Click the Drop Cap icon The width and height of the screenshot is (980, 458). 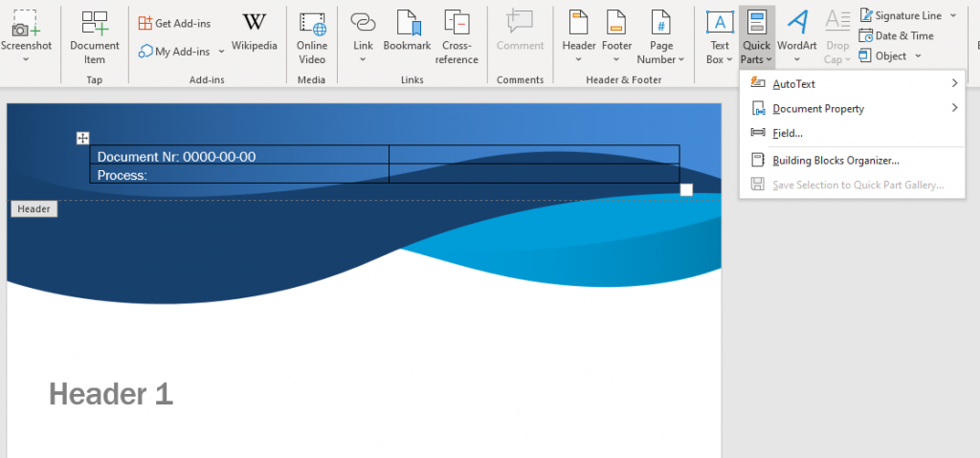[837, 22]
